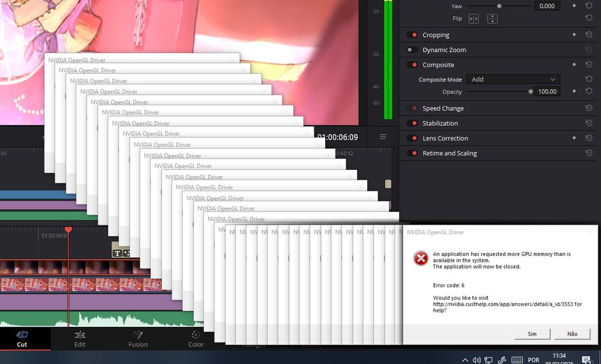Click the red playhead marker on the timeline
The image size is (601, 364).
pos(69,229)
